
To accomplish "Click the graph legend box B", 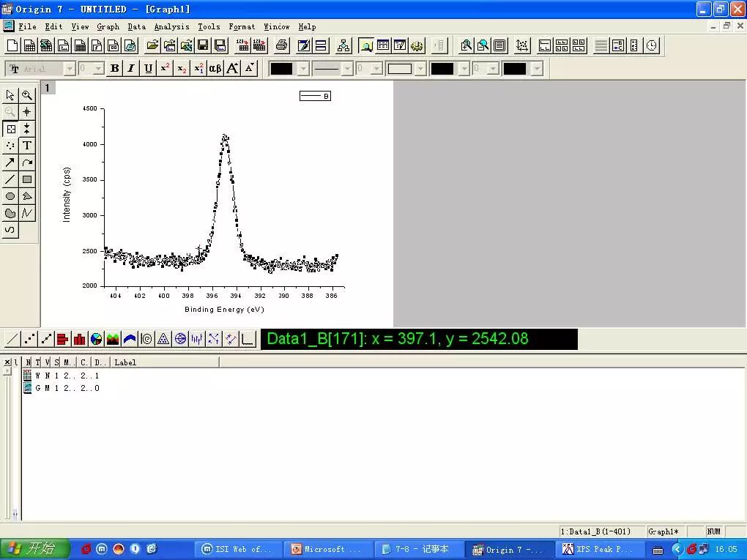I will (315, 96).
